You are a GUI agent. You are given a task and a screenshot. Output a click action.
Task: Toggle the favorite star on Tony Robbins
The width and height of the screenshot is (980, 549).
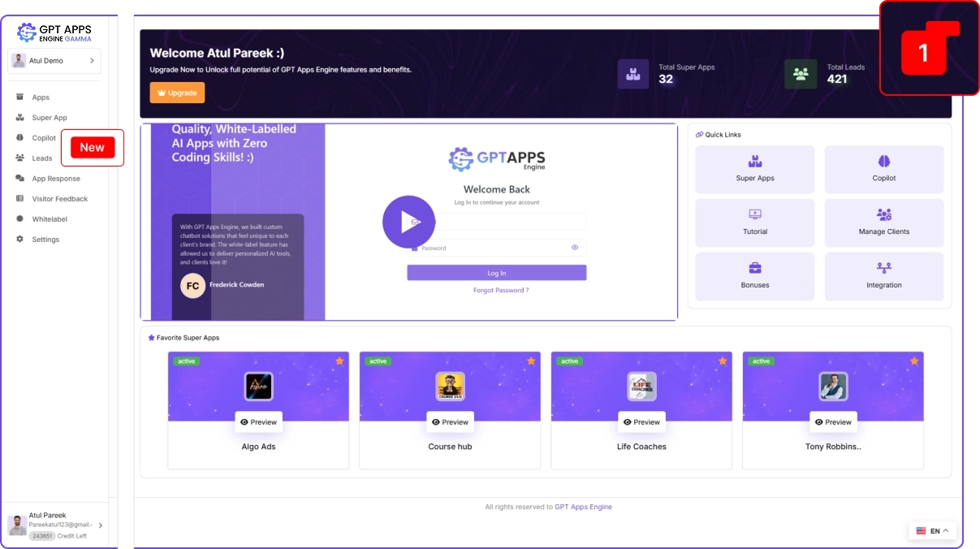tap(914, 361)
